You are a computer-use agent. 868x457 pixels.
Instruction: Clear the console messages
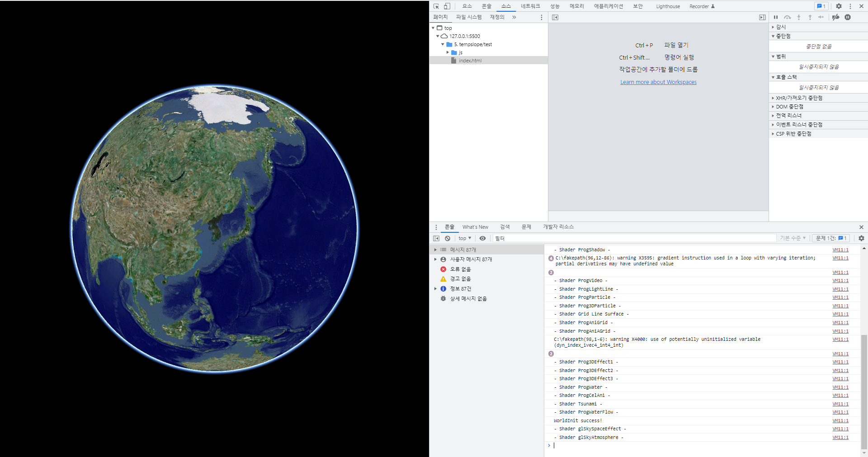[x=448, y=238]
